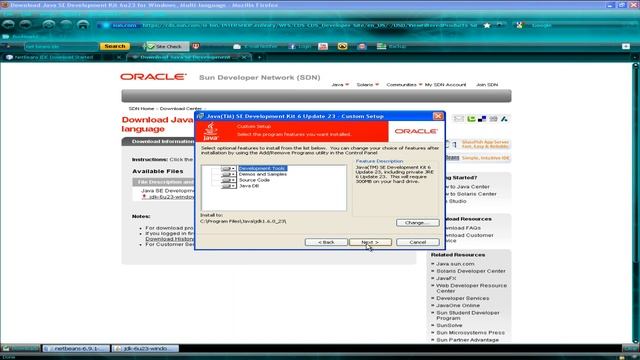Click the SunSolve link
Viewport: 640px width, 360px height.
click(449, 325)
